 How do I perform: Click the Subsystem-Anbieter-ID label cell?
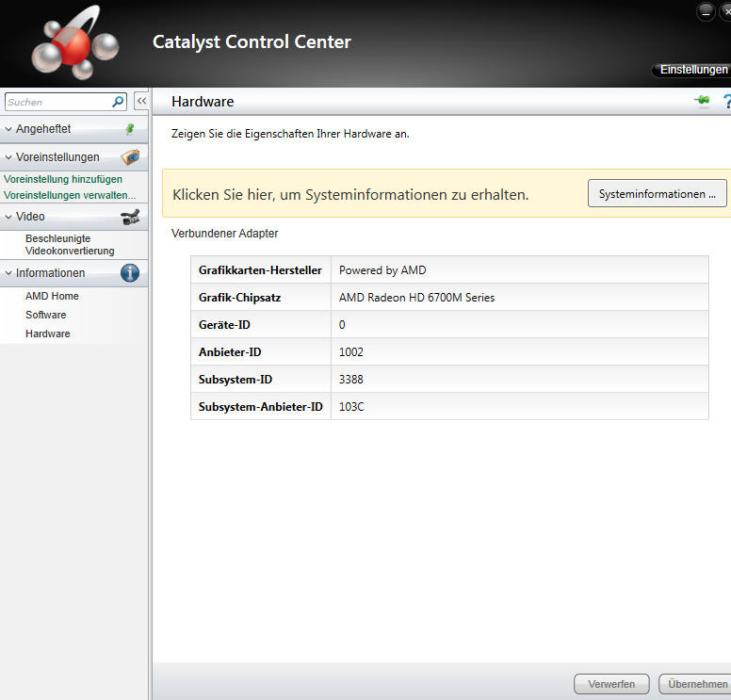(261, 407)
